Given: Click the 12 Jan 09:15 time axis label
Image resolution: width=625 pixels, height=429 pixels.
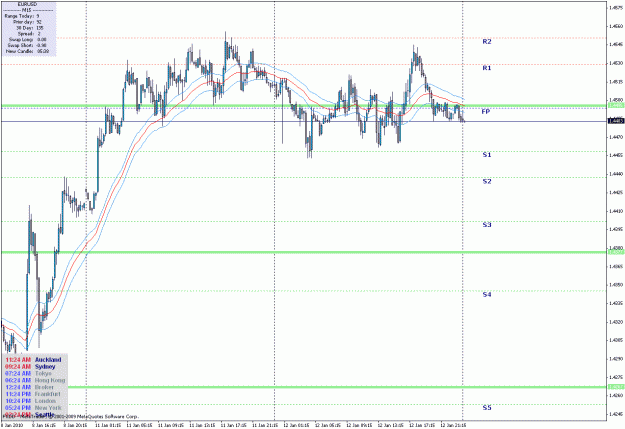Looking at the screenshot, I should tap(359, 425).
